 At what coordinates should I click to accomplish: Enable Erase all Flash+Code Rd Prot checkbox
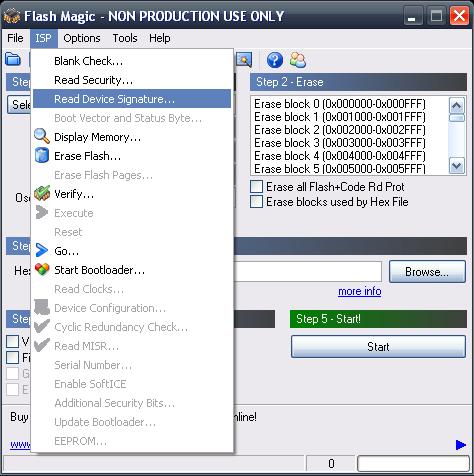(256, 187)
